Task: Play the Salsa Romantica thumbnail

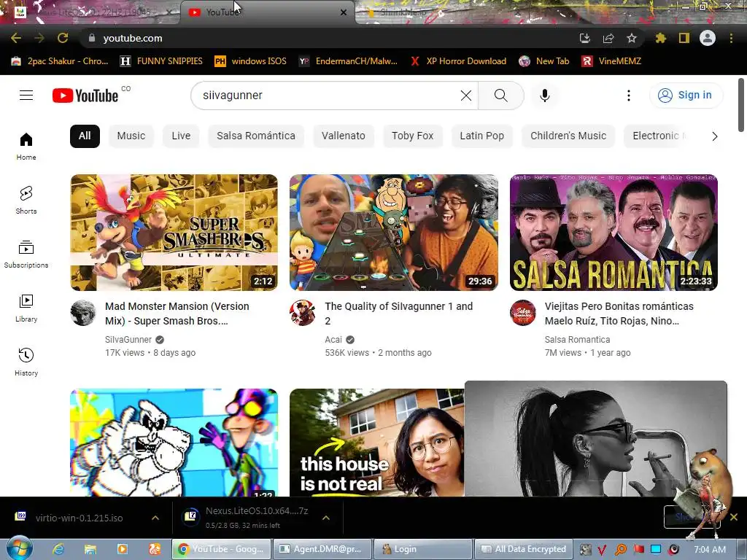Action: pos(614,233)
